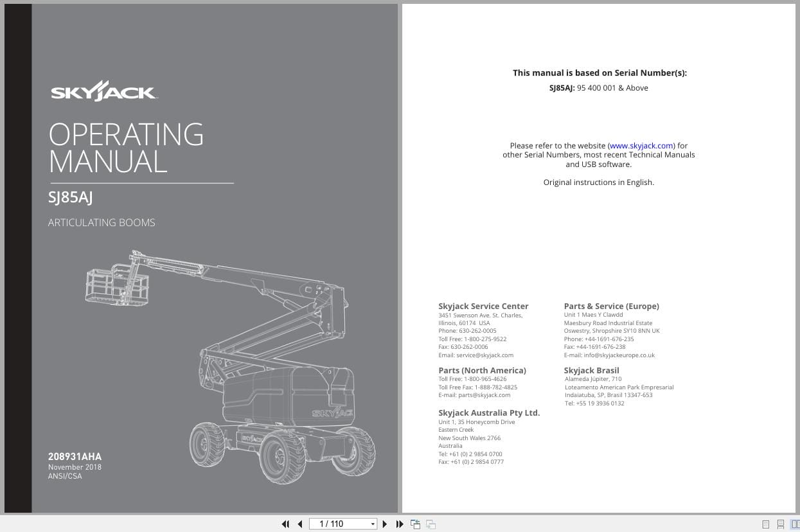Select the single page view icon
Viewport: 800px width, 532px height.
click(x=765, y=524)
